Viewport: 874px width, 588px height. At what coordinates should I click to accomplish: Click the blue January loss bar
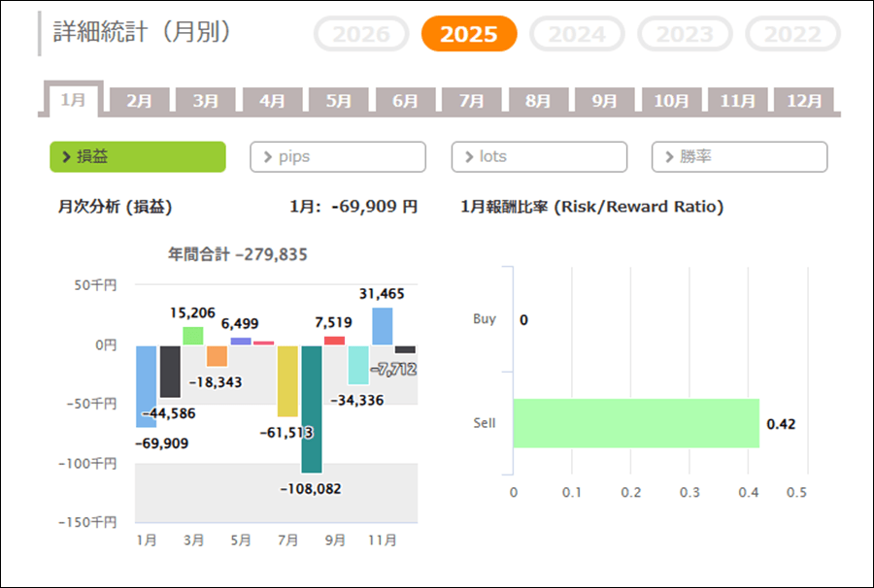pyautogui.click(x=146, y=386)
